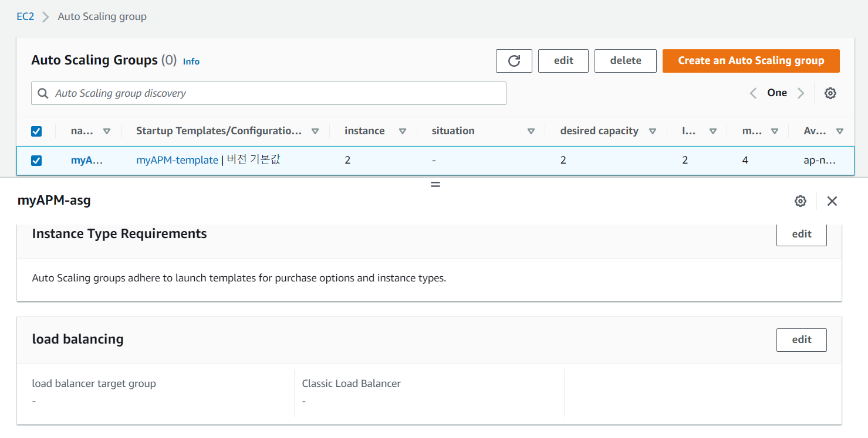Click the refresh icon button
Viewport: 868px width, 438px height.
[x=514, y=61]
